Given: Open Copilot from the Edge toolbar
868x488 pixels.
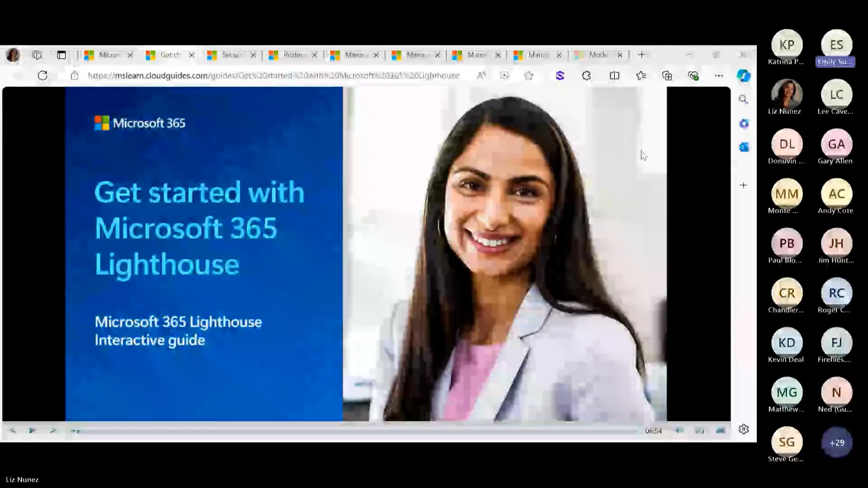Looking at the screenshot, I should coord(744,75).
